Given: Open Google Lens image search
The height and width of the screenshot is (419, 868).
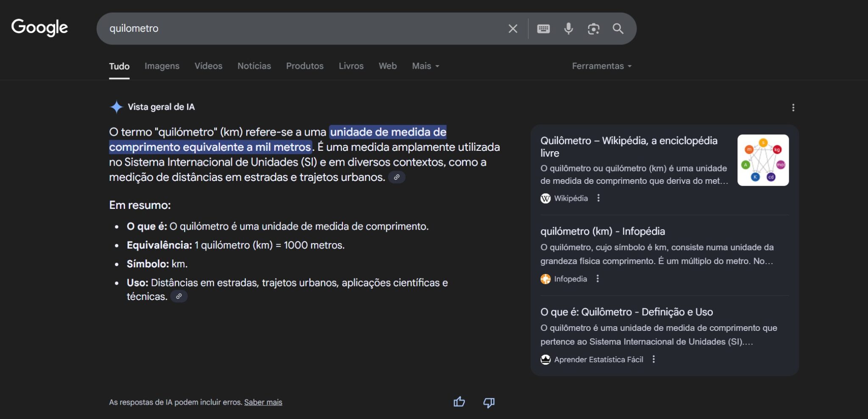Looking at the screenshot, I should coord(593,28).
